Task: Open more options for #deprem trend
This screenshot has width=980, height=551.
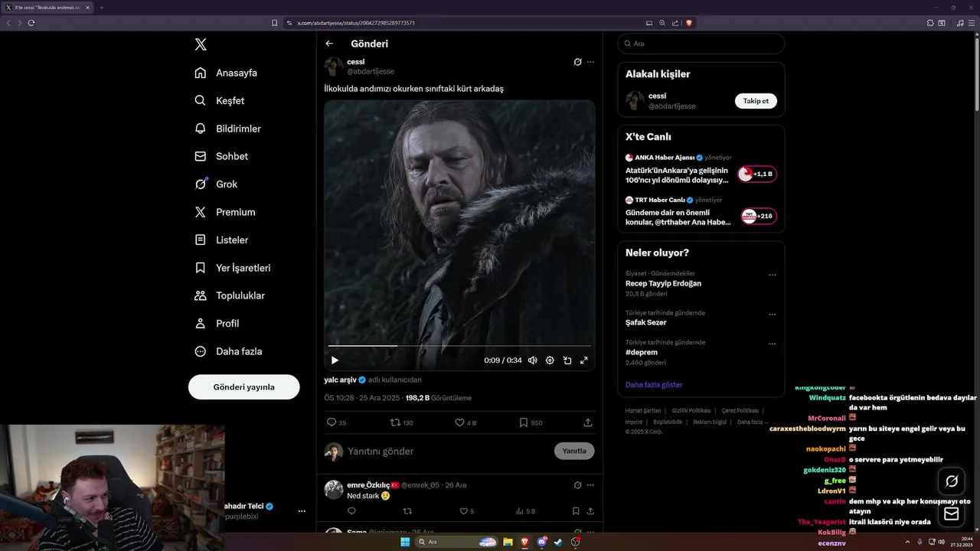Action: [x=772, y=344]
